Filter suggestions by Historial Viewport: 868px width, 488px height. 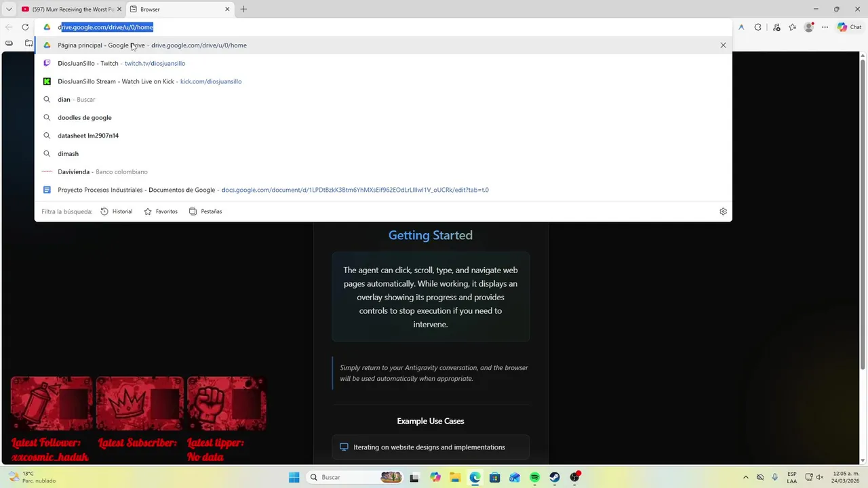pyautogui.click(x=117, y=211)
